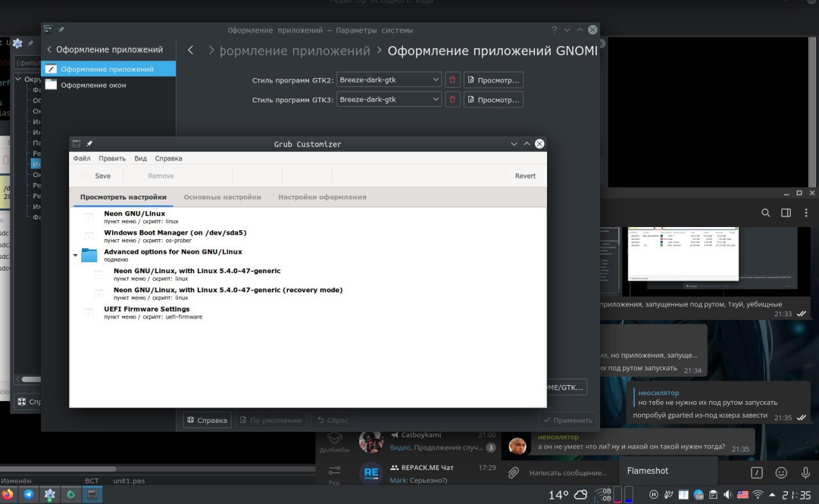Viewport: 819px width, 504px height.
Task: Click the red trash icon for GTK3 style
Action: (x=452, y=100)
